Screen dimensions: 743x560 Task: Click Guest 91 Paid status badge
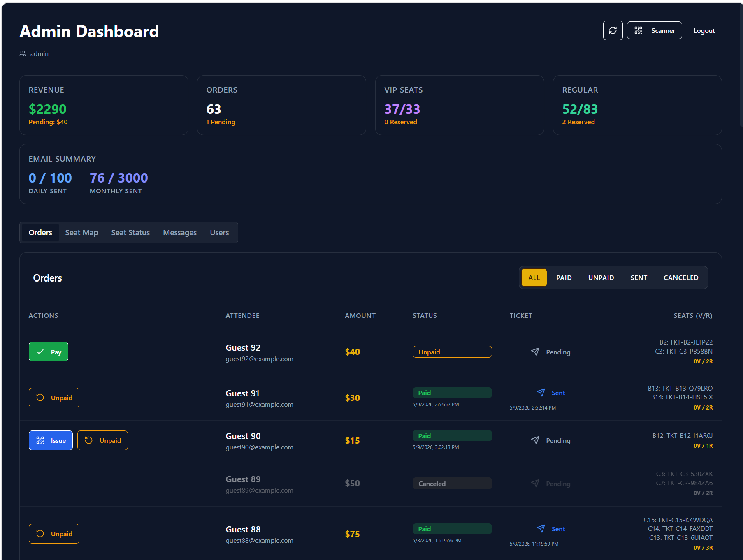point(452,393)
